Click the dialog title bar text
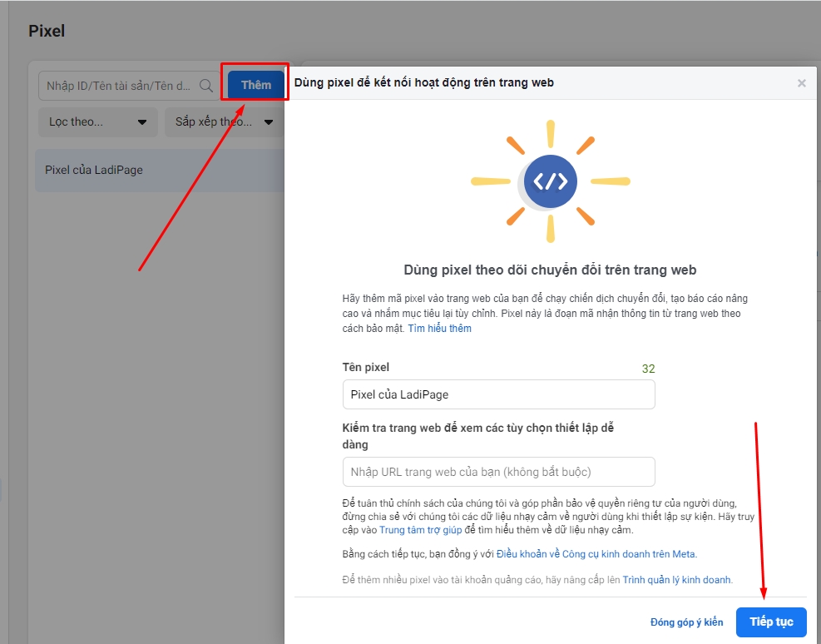The height and width of the screenshot is (644, 821). tap(424, 82)
